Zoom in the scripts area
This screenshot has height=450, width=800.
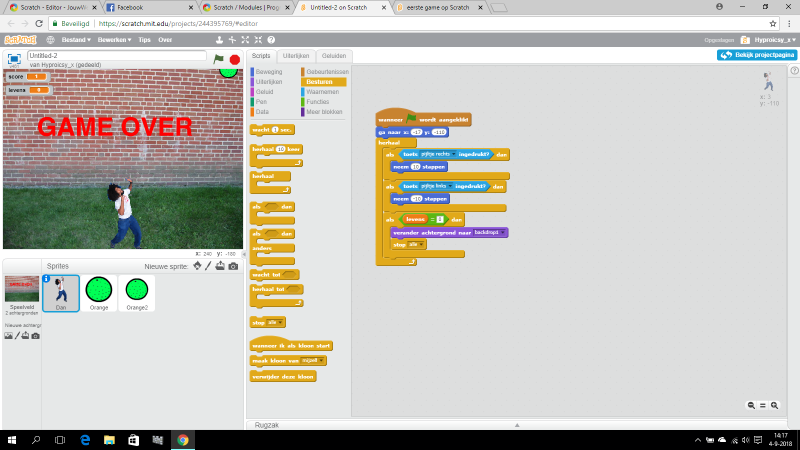tap(774, 405)
